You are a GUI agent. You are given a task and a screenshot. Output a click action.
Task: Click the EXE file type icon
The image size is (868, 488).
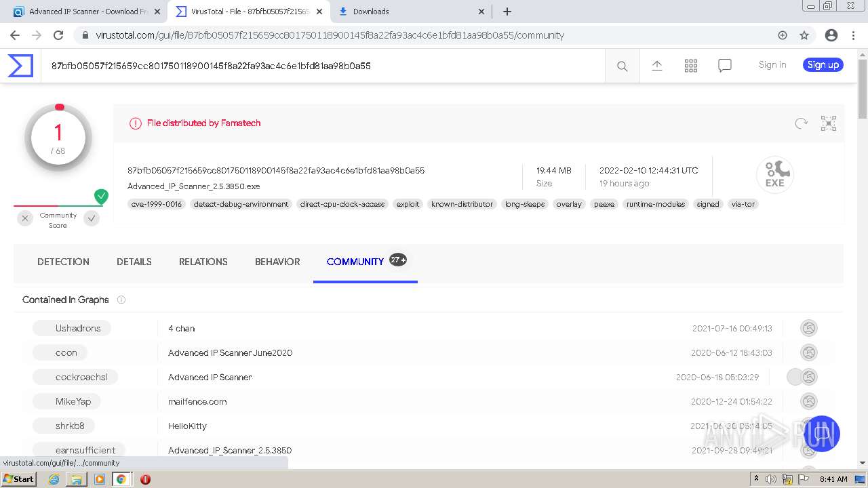click(x=775, y=174)
